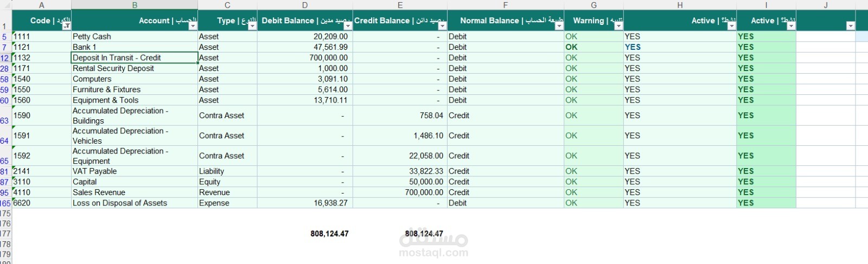The image size is (868, 264).
Task: Select column C header
Action: coord(227,5)
